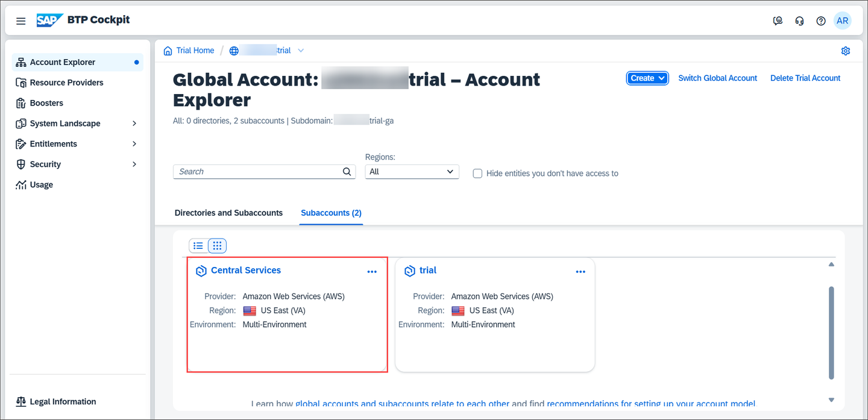Click the tiles vertical scrollbar thumb
Viewport: 868px width, 420px height.
tap(831, 333)
